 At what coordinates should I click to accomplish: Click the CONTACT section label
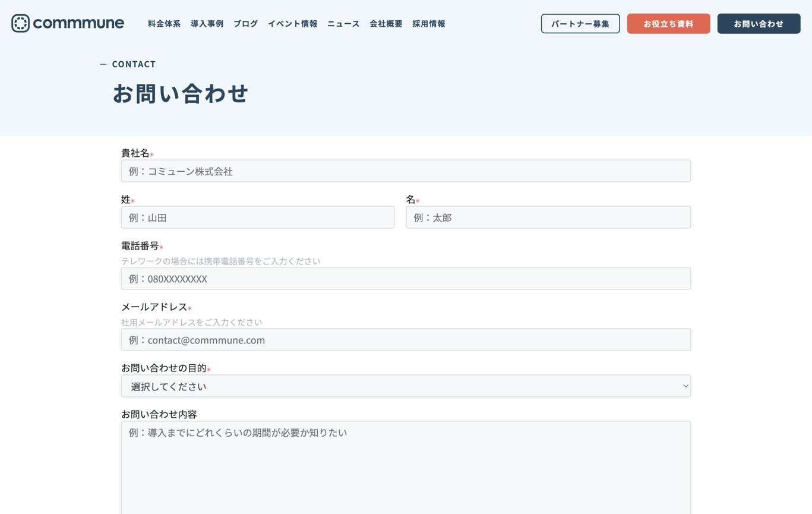pyautogui.click(x=134, y=64)
